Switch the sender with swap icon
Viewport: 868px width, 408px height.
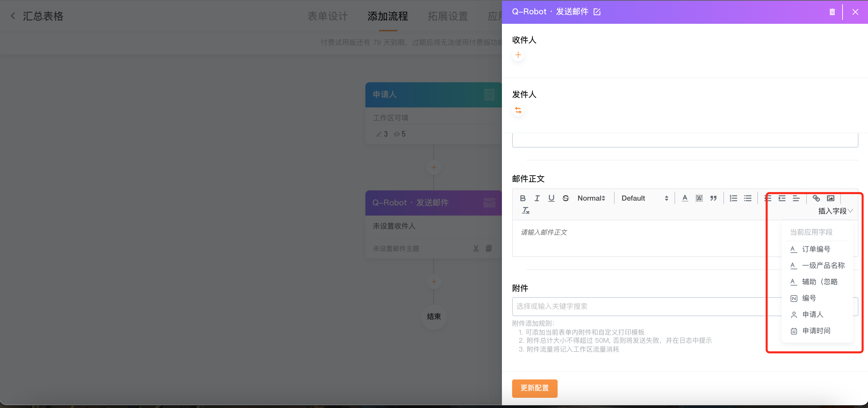[518, 110]
